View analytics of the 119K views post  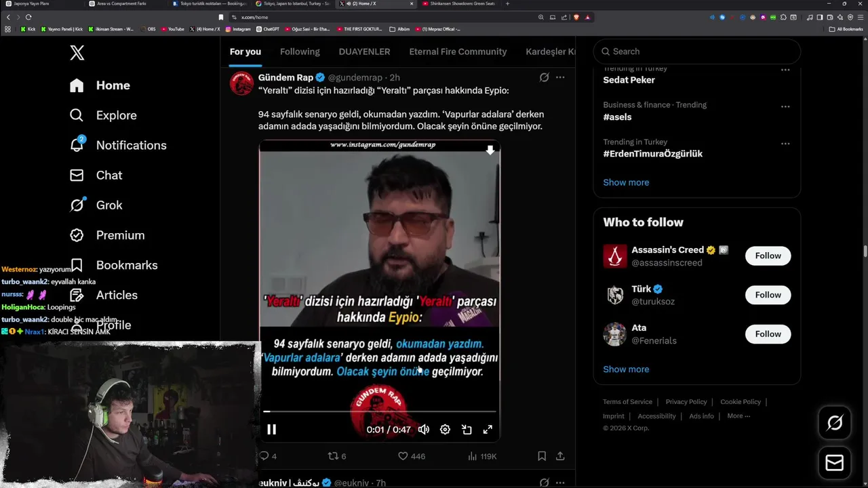click(x=482, y=456)
